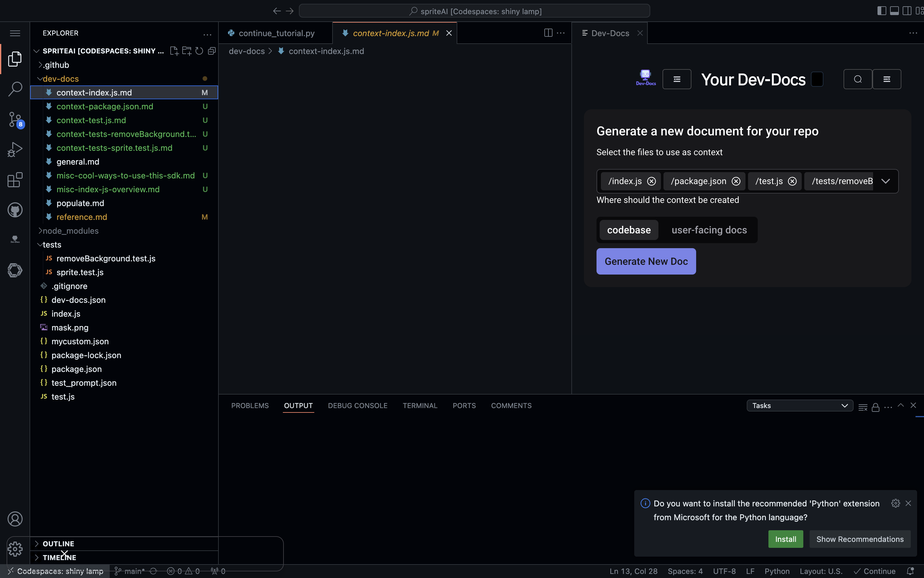Expand the context files dropdown arrow
This screenshot has height=578, width=924.
click(x=885, y=181)
